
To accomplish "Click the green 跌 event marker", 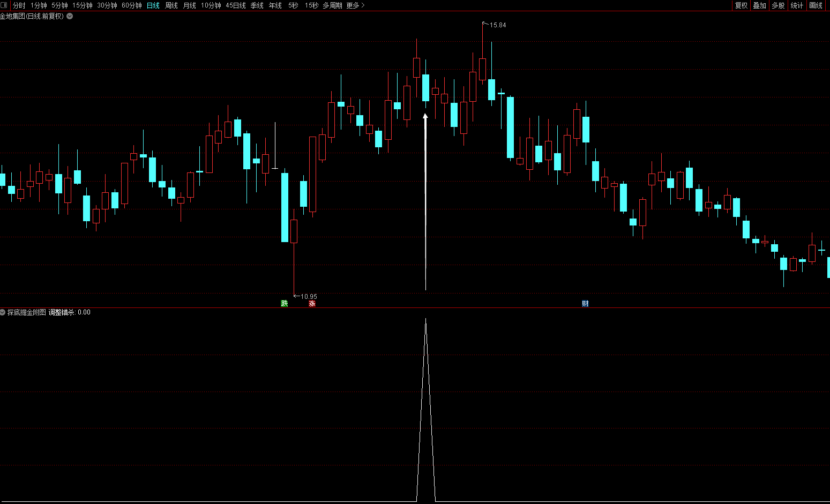I will 285,304.
